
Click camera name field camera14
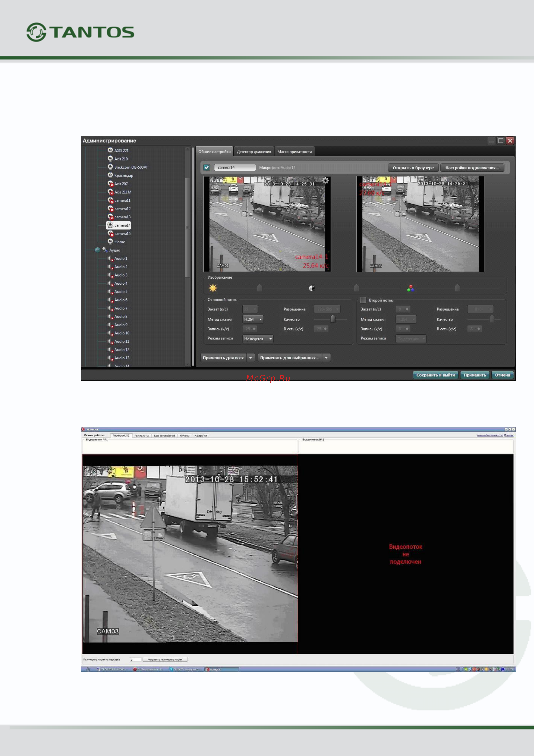[235, 167]
